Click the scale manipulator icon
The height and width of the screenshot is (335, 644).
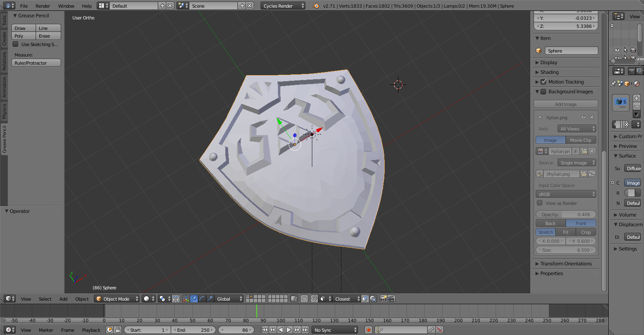click(x=210, y=299)
